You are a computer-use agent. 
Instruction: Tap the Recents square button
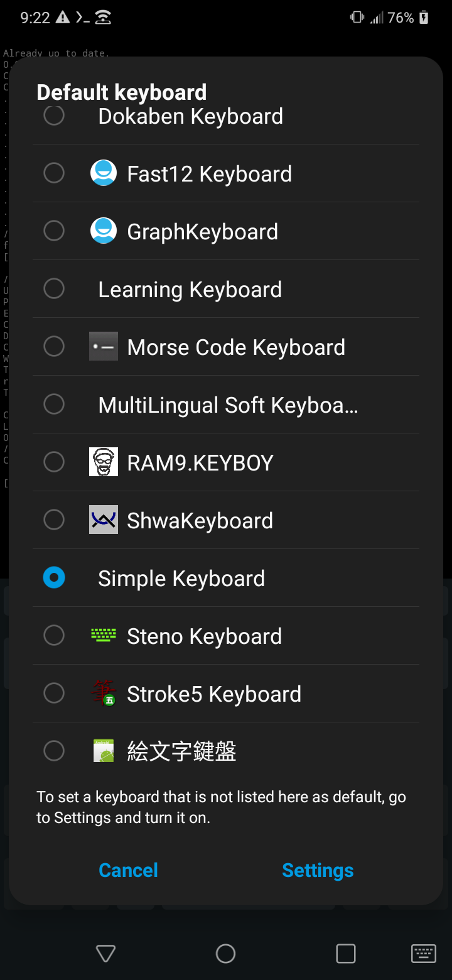click(346, 953)
